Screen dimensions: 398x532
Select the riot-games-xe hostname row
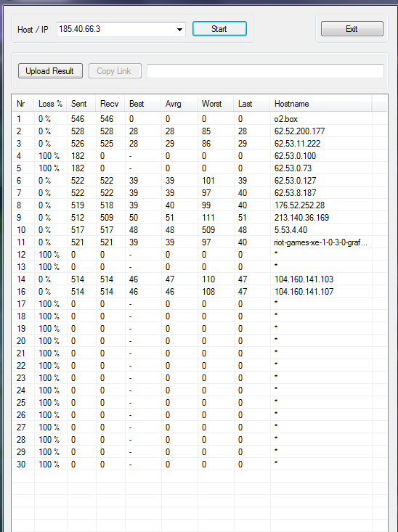pos(200,242)
